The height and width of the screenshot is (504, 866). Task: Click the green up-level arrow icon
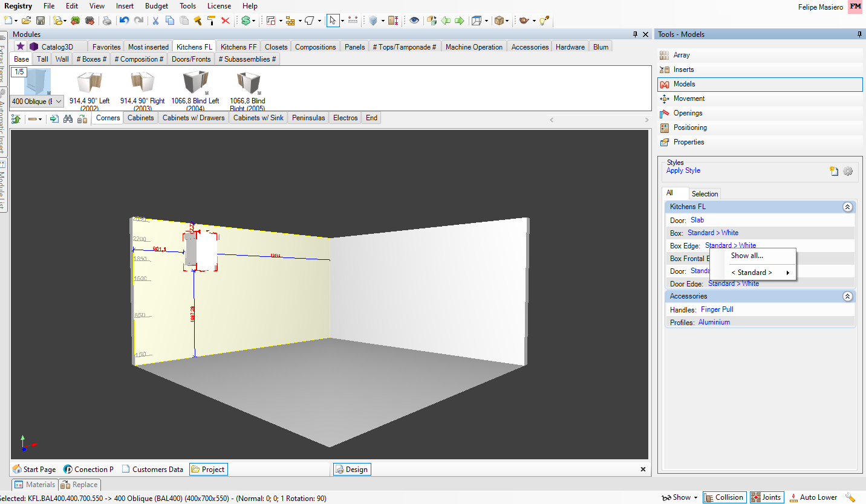tap(16, 119)
